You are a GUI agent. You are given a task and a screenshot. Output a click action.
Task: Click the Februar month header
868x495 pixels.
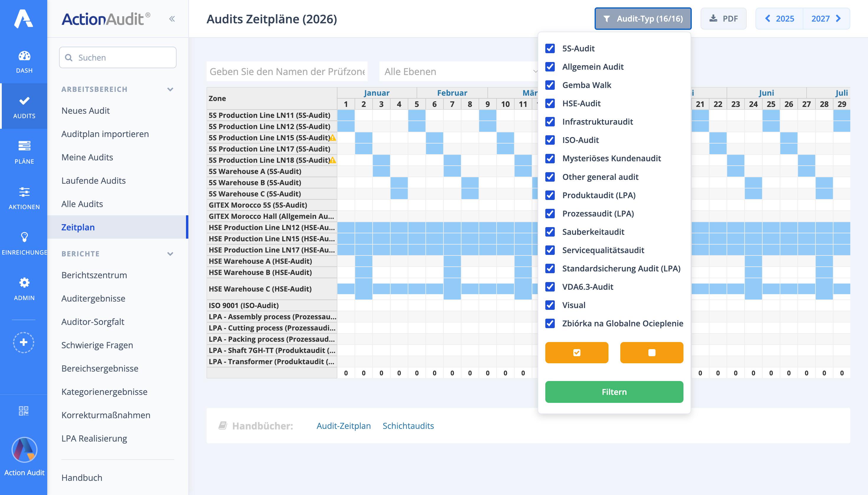[452, 93]
